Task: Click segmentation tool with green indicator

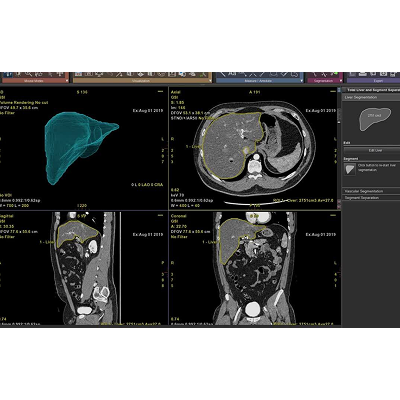Action: click(x=334, y=74)
